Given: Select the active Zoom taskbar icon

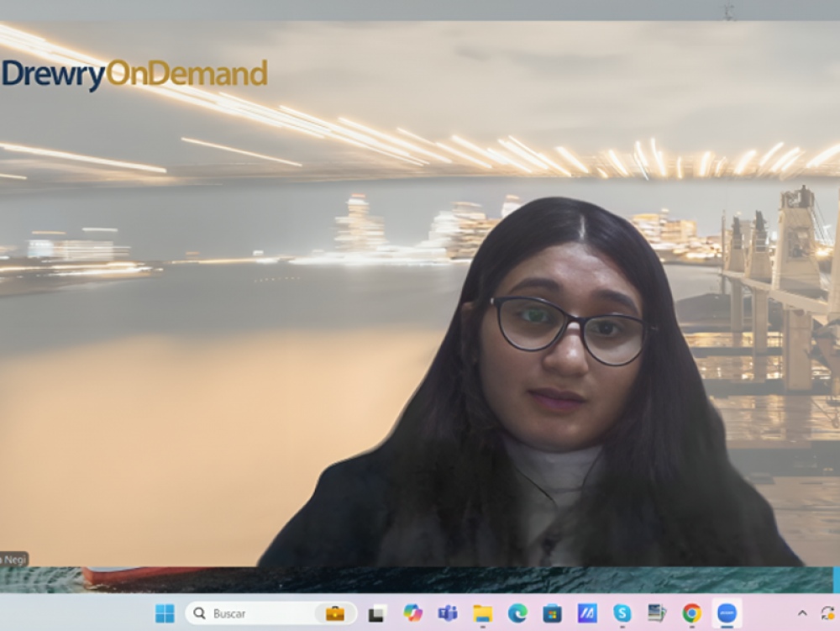Looking at the screenshot, I should [x=727, y=613].
